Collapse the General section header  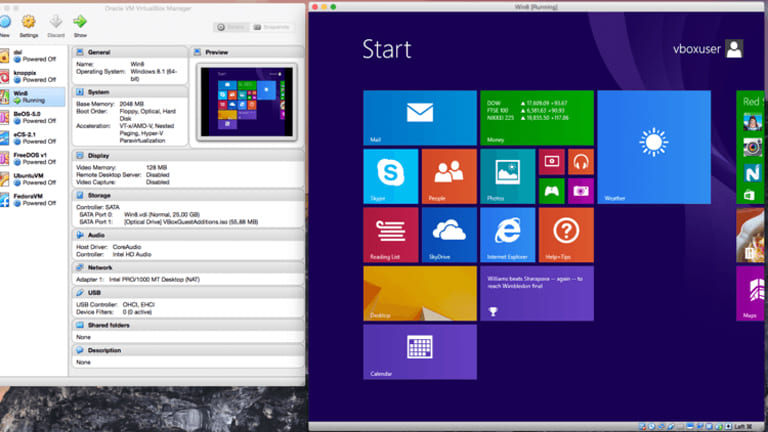coord(130,52)
